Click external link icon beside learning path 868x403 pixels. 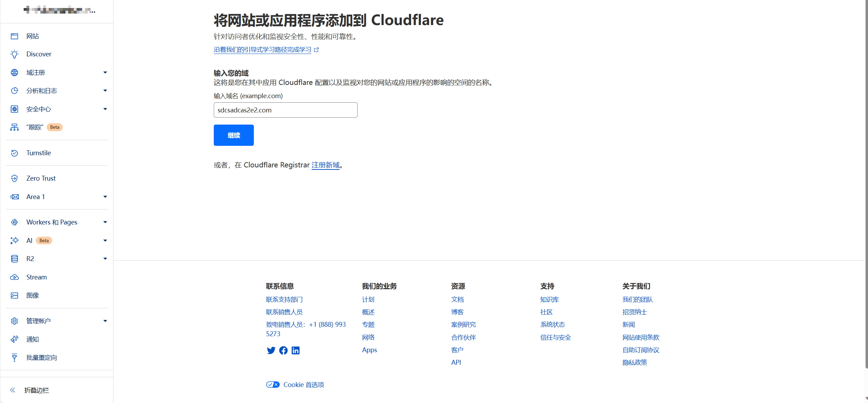click(x=316, y=50)
